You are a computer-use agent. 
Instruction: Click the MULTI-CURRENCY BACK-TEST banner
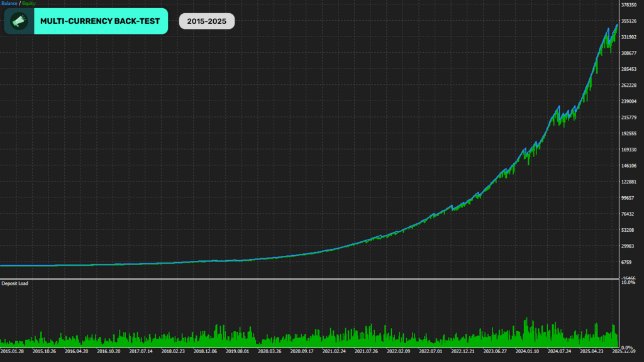pos(86,21)
